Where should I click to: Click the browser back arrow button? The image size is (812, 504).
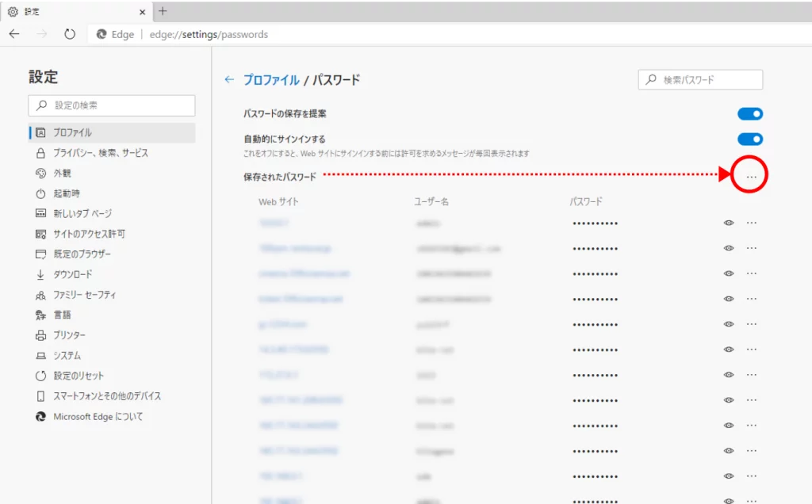[x=14, y=34]
